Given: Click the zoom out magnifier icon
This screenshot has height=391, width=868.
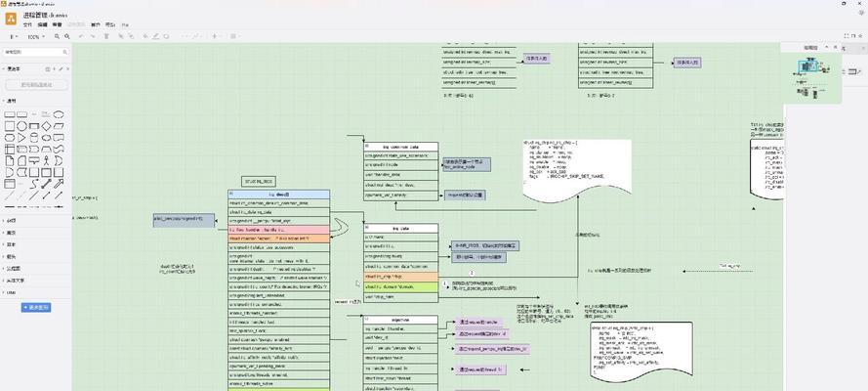Looking at the screenshot, I should coord(67,36).
